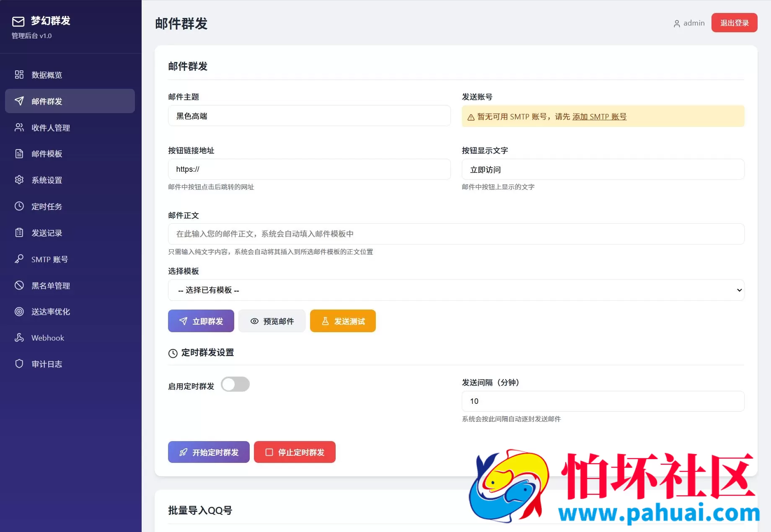This screenshot has width=771, height=532.
Task: Focus the 发送间隔 minutes field
Action: click(603, 401)
